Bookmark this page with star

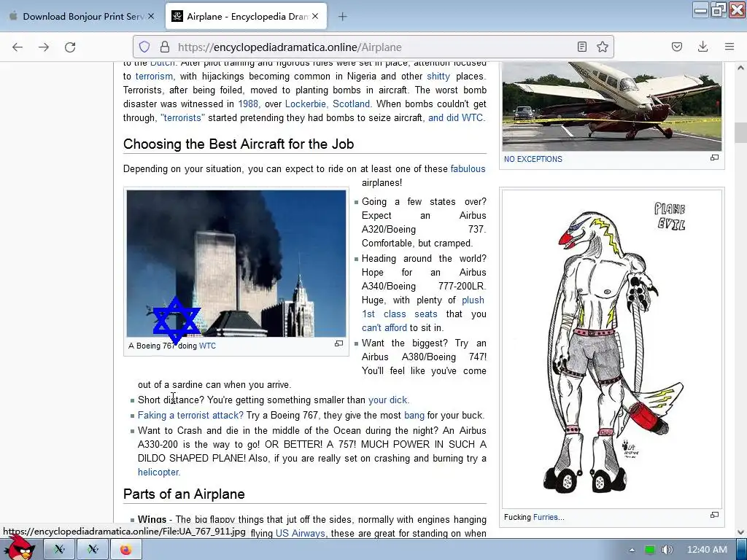tap(602, 47)
